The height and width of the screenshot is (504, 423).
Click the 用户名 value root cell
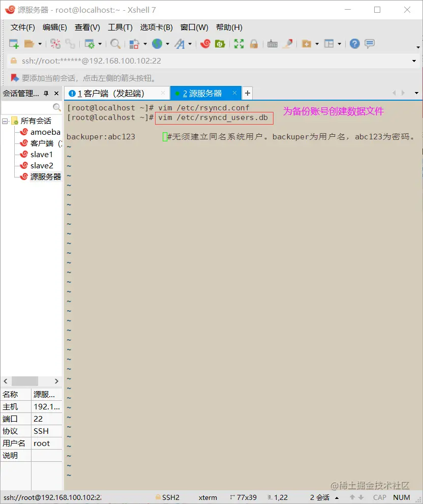[47, 443]
